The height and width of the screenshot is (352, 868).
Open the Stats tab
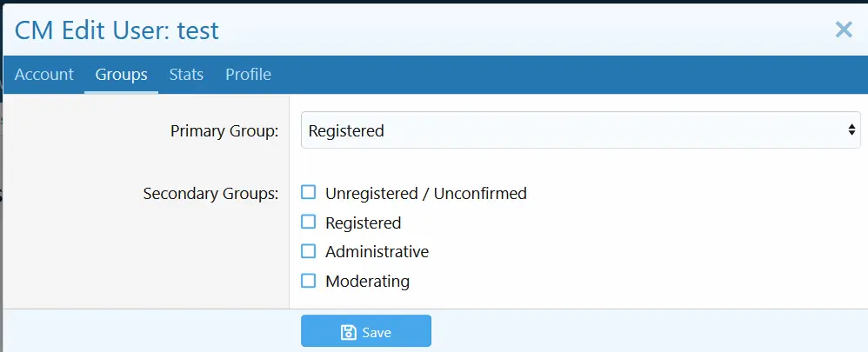click(186, 75)
